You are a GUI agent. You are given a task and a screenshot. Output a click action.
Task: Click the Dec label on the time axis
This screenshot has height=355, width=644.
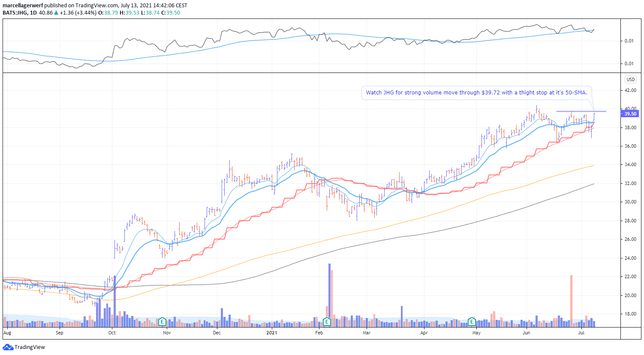click(217, 333)
